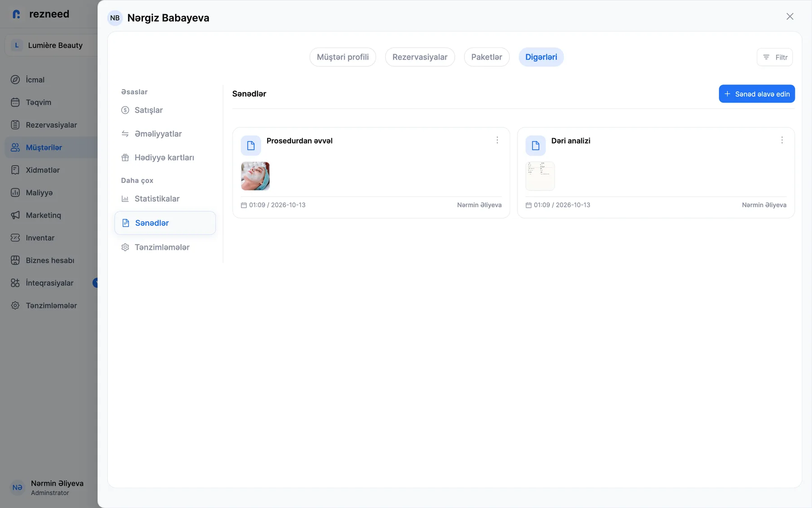Open the face mask photo thumbnail
This screenshot has height=508, width=812.
coord(255,176)
